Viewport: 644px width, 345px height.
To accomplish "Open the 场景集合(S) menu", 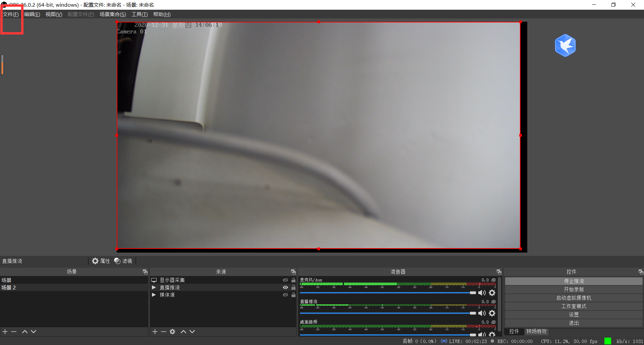I will 113,14.
